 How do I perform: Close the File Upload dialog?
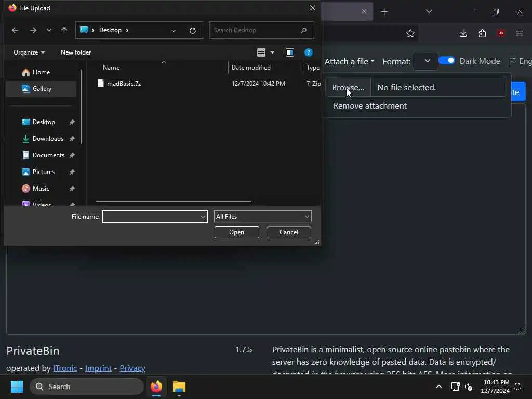[312, 8]
